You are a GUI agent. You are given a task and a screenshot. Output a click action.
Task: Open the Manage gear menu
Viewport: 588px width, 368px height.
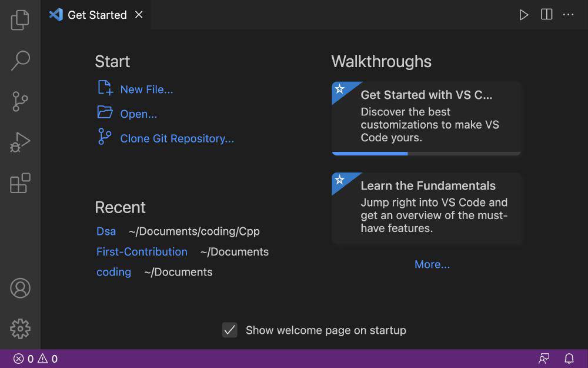click(20, 329)
